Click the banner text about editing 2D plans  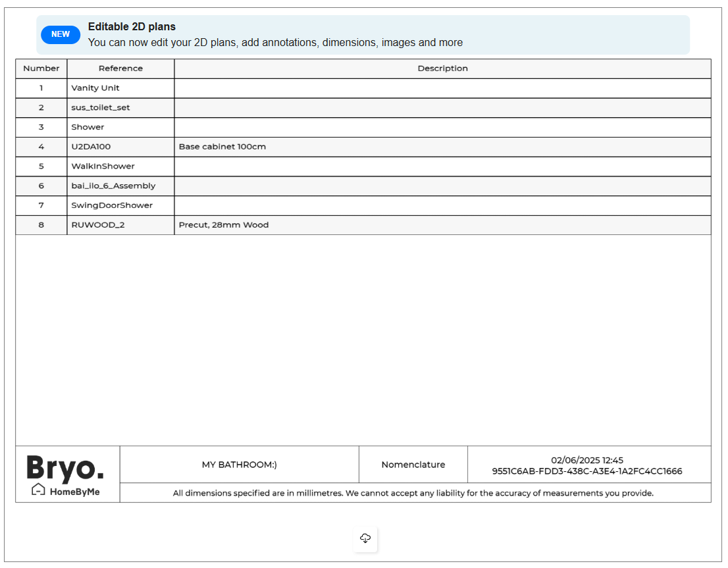tap(275, 43)
